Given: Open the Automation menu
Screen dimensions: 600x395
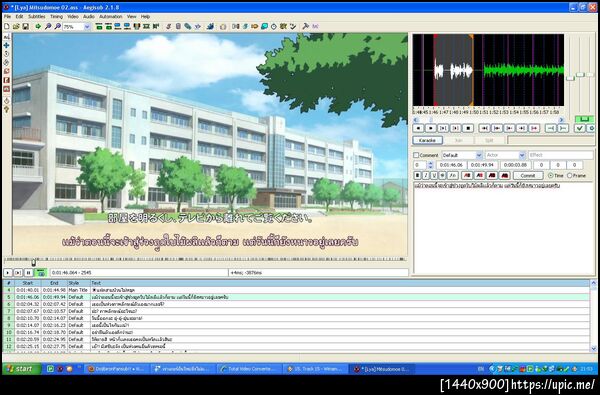Looking at the screenshot, I should [111, 16].
